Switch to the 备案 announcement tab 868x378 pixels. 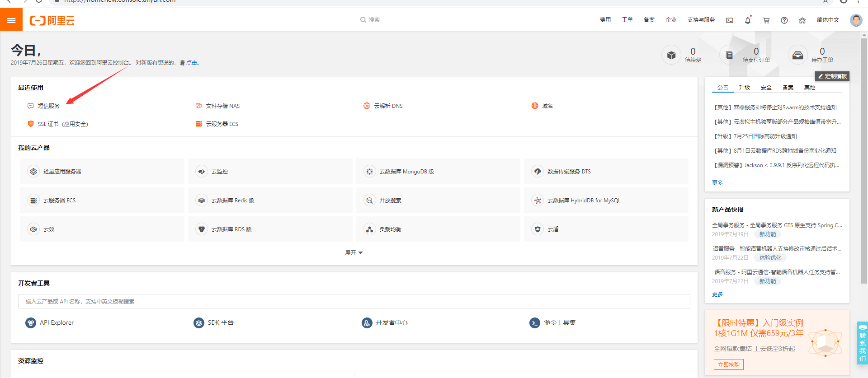click(x=788, y=88)
